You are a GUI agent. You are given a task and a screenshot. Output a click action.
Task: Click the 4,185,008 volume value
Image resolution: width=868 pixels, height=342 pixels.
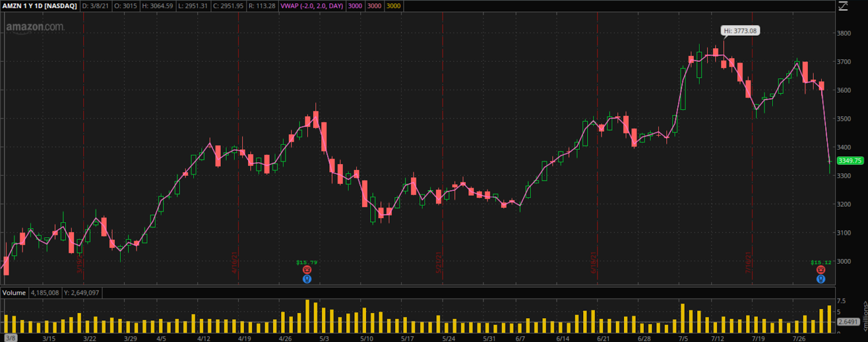point(45,293)
